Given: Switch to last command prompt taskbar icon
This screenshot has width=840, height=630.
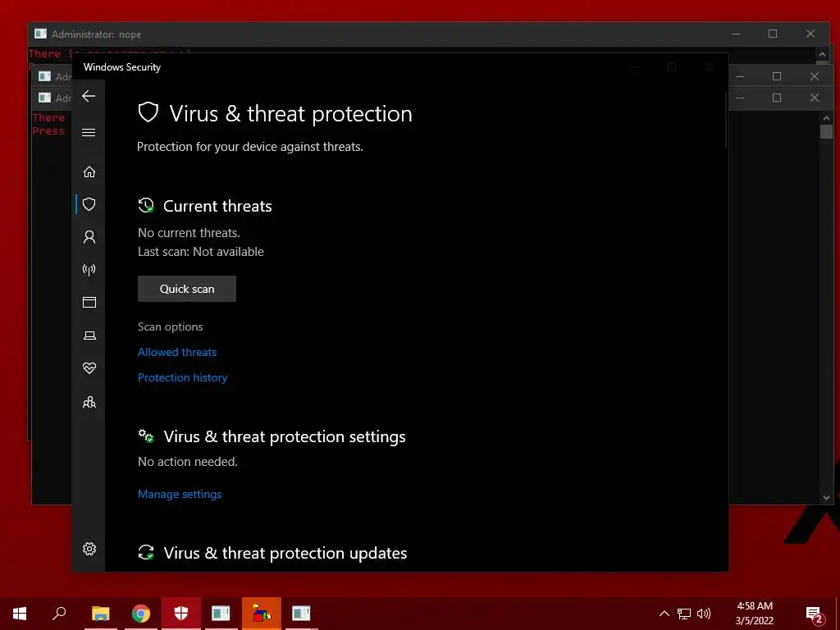Looking at the screenshot, I should (301, 614).
